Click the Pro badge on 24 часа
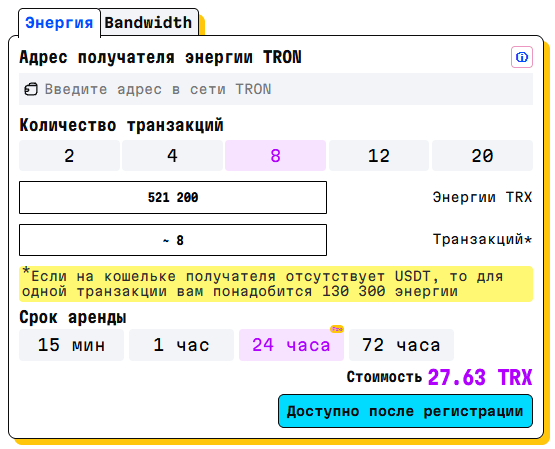Image resolution: width=555 pixels, height=449 pixels. point(337,329)
